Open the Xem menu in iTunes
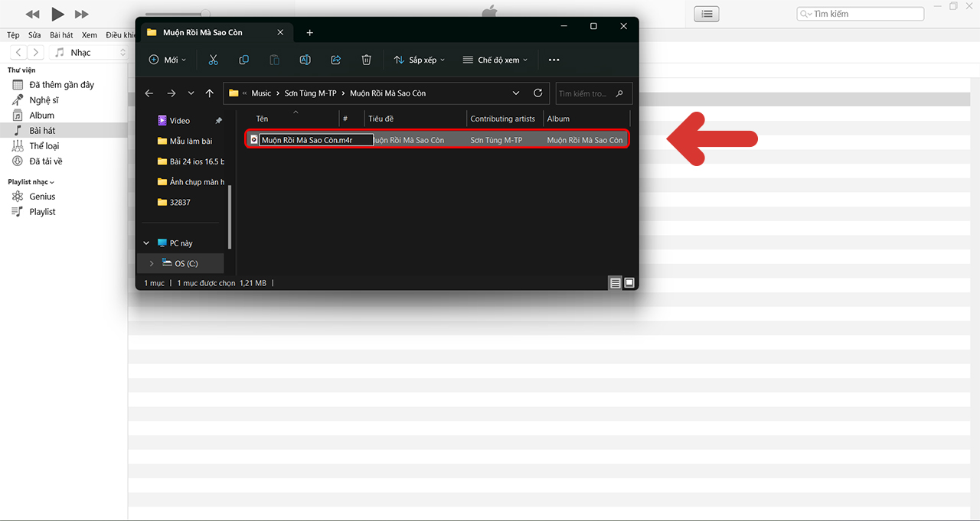The image size is (980, 521). point(90,35)
